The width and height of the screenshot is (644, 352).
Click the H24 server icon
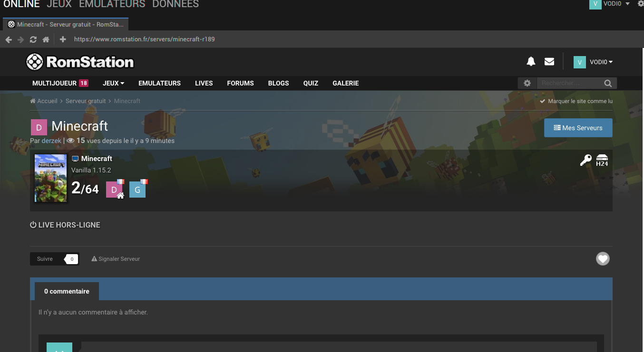pyautogui.click(x=602, y=160)
